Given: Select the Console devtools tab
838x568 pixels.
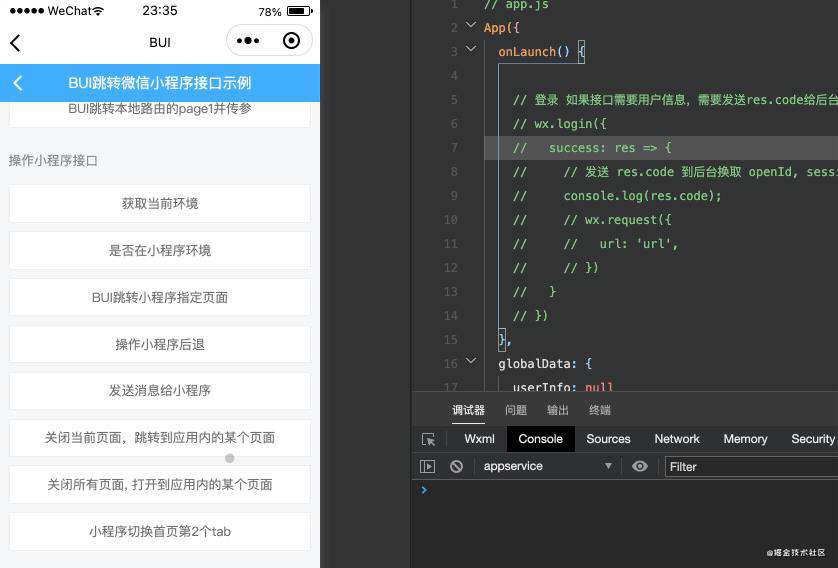Looking at the screenshot, I should click(540, 439).
